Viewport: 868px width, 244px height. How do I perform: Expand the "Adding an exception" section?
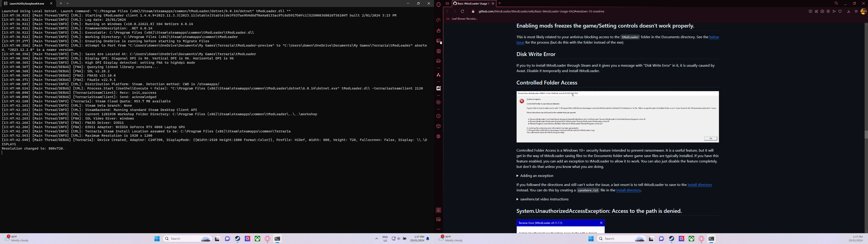(x=536, y=176)
